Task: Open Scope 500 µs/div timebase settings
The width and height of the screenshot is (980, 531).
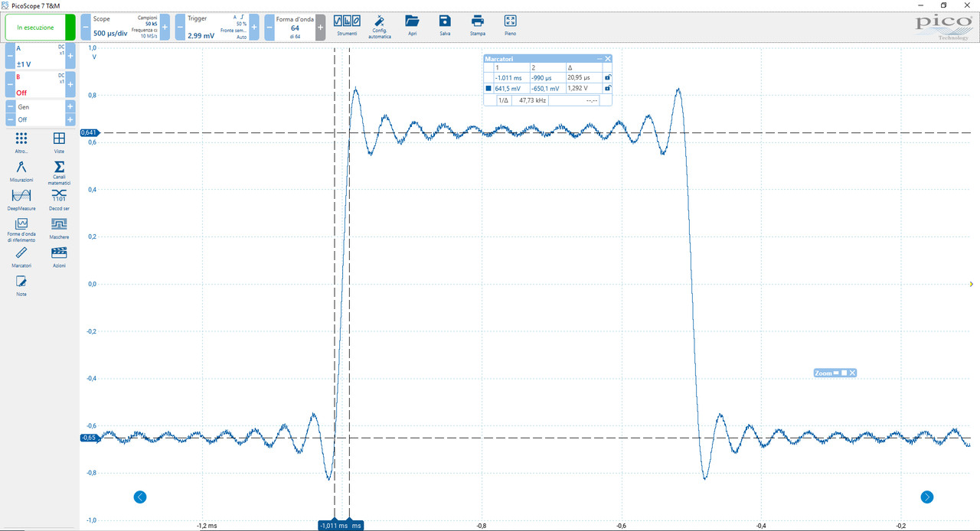Action: point(125,27)
